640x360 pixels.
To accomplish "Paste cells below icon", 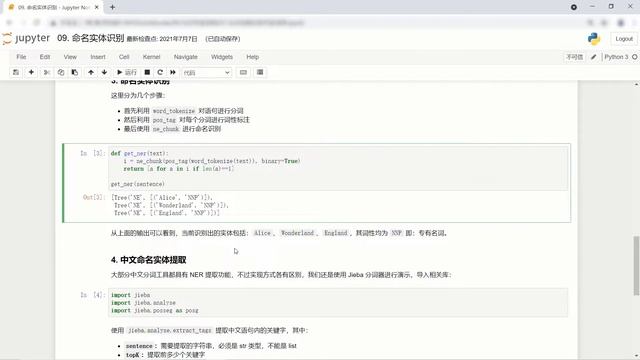I will [75, 72].
